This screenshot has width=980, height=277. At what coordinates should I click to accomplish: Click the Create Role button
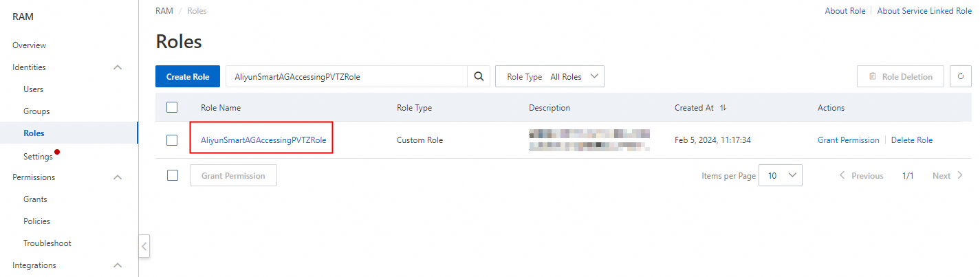pos(188,77)
